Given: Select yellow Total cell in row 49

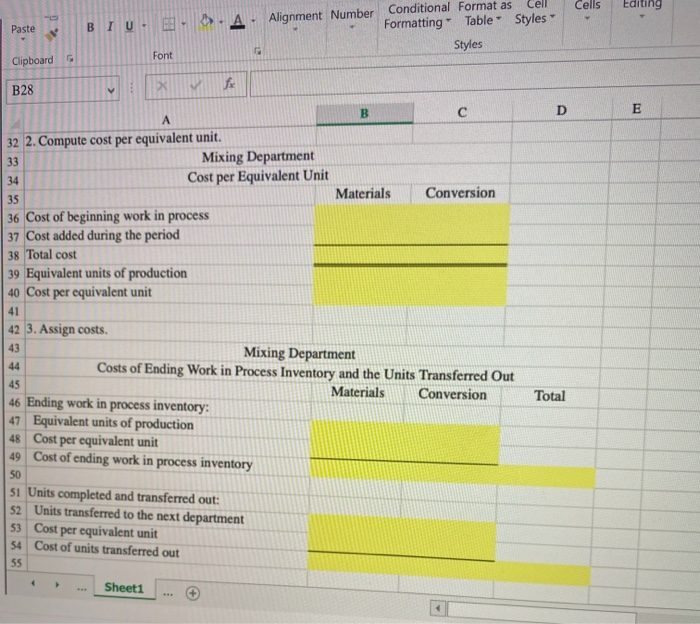Looking at the screenshot, I should (x=546, y=478).
